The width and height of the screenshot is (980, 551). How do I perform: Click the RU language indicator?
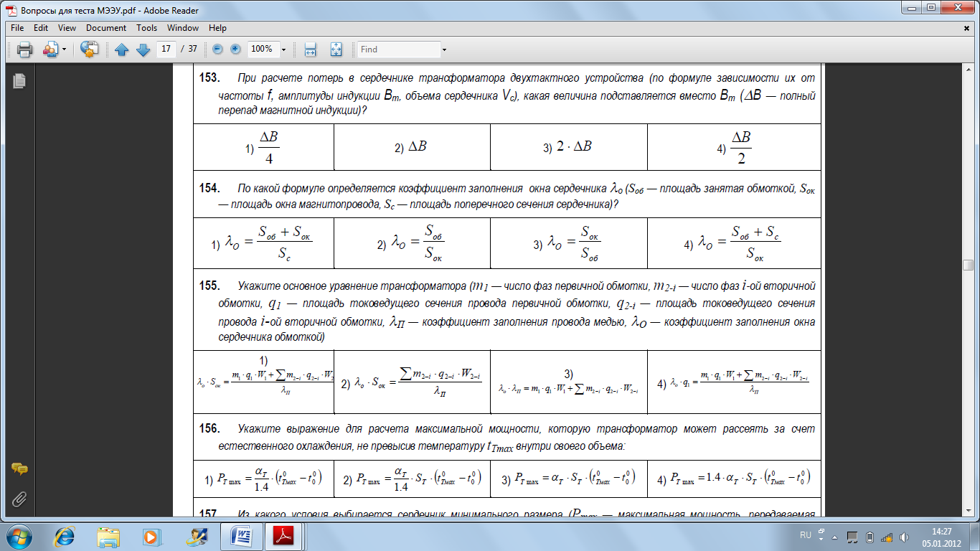(x=805, y=536)
